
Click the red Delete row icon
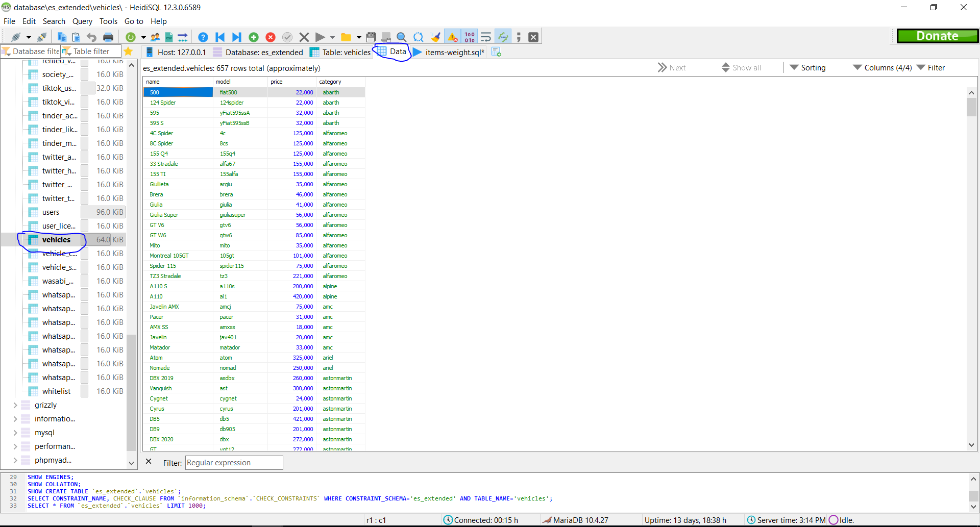[x=271, y=37]
